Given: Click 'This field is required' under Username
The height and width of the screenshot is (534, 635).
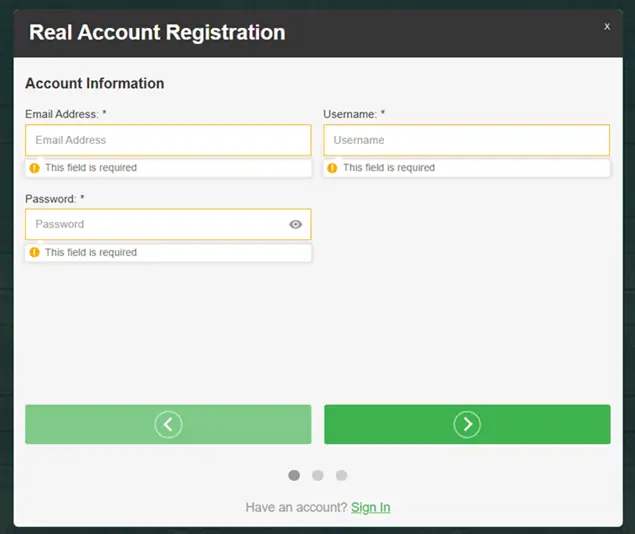Looking at the screenshot, I should coord(389,168).
